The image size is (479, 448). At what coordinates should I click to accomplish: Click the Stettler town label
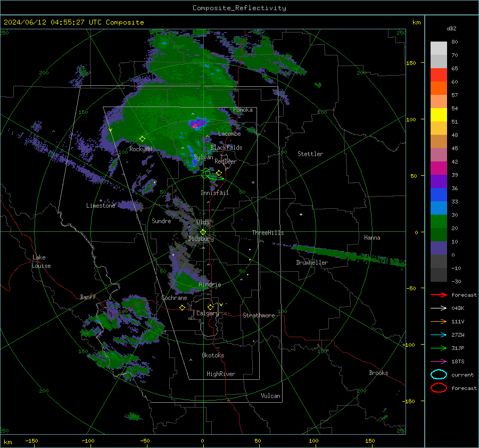pos(310,154)
